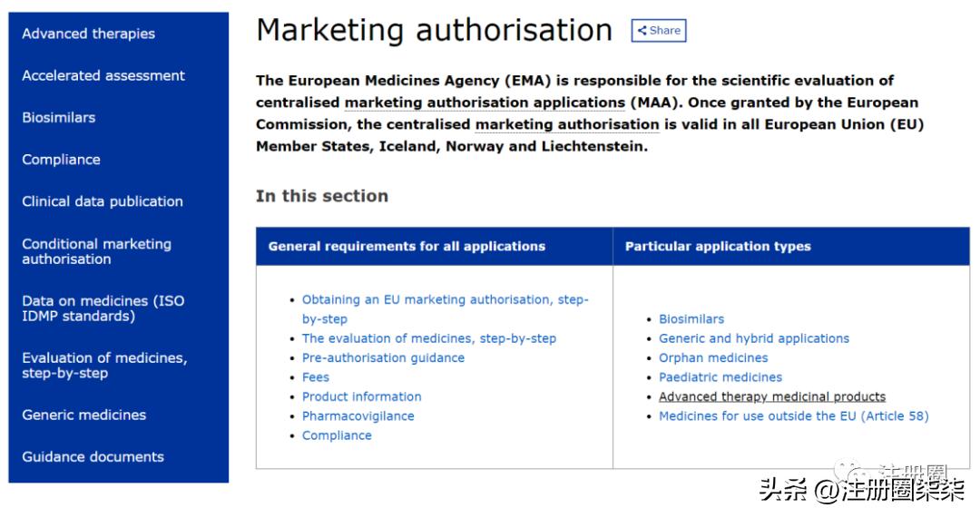Click the Marketing authorisation page heading
Screen dimensions: 980x518
click(x=435, y=30)
